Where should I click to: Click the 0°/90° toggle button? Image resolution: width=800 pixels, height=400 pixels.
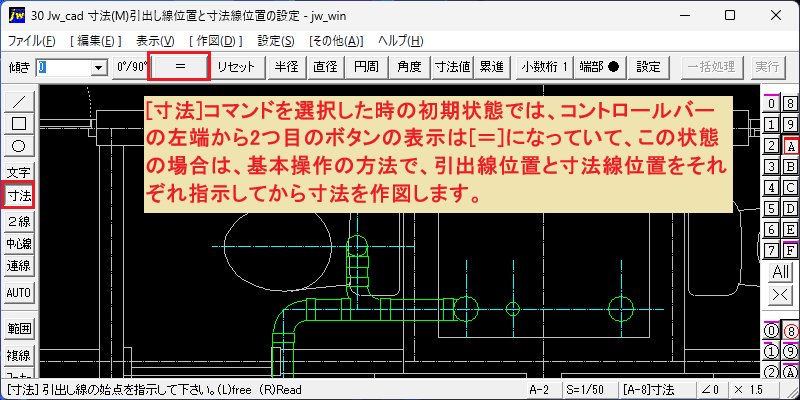[131, 67]
